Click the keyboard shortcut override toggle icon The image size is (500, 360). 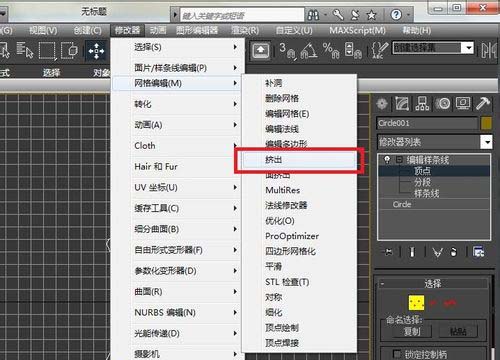click(x=261, y=50)
